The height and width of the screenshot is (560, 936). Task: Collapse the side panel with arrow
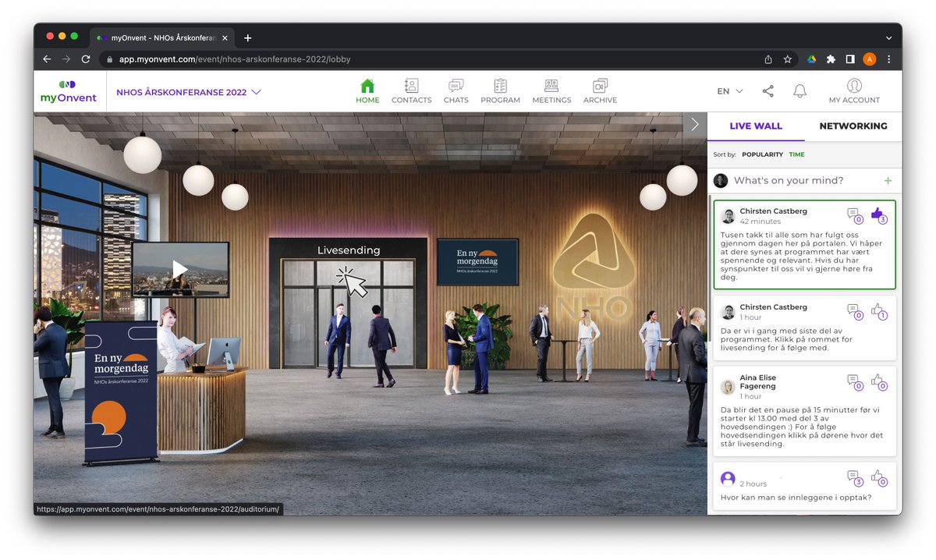[695, 124]
